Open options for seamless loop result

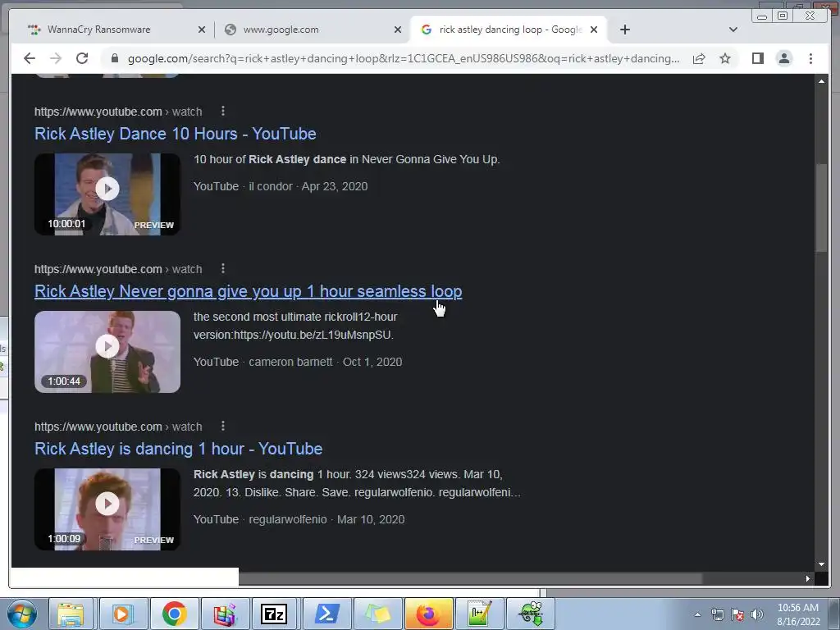(x=223, y=268)
